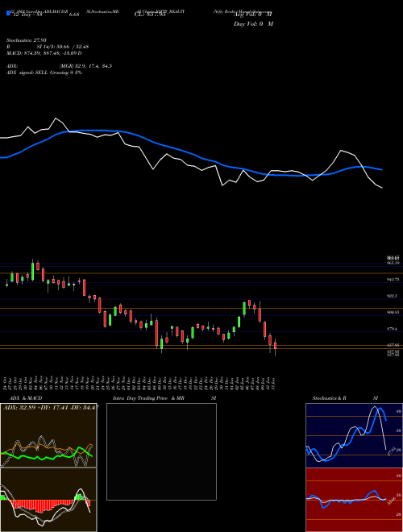Image resolution: width=403 pixels, height=532 pixels.
Task: Click the 922.7 price level label
Action: click(393, 296)
